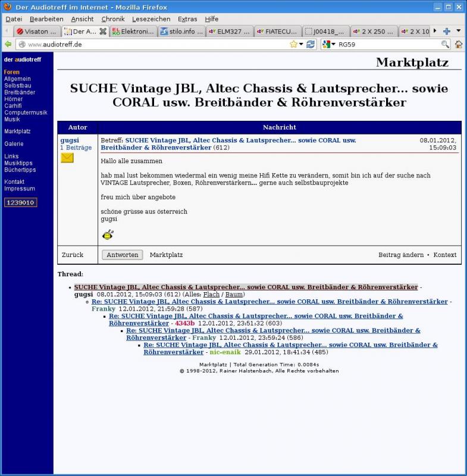Open the Chronik menu
The height and width of the screenshot is (476, 467).
click(x=113, y=19)
